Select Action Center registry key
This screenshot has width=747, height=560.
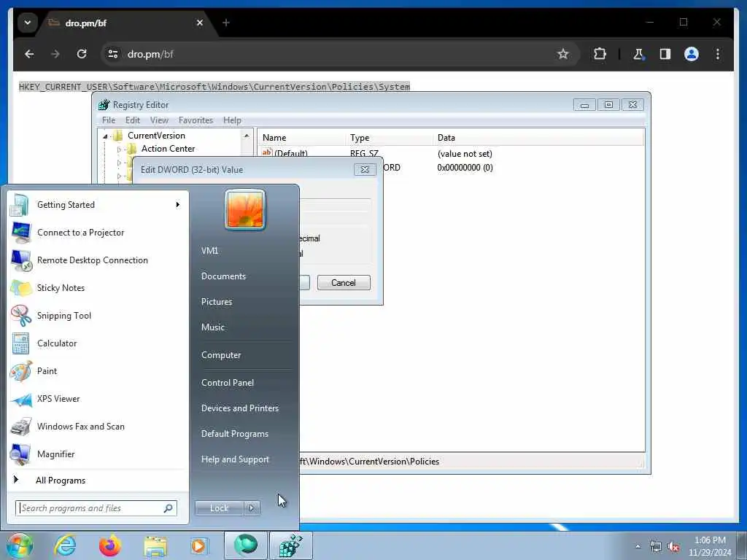(x=168, y=149)
